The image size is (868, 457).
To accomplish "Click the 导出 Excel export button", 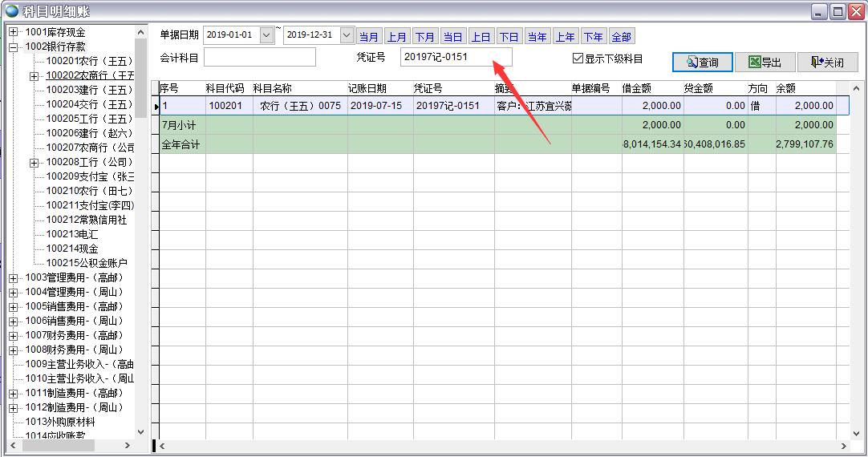I will pyautogui.click(x=765, y=63).
